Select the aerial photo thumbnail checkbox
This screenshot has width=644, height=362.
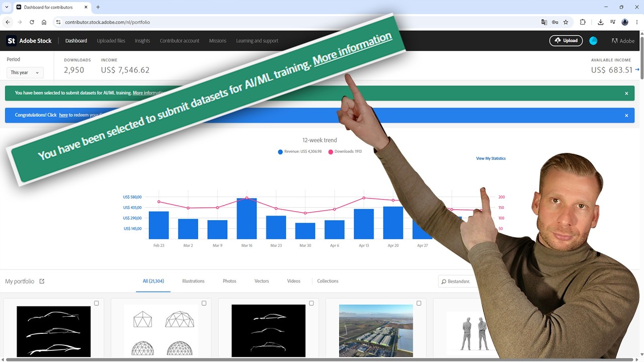[419, 303]
